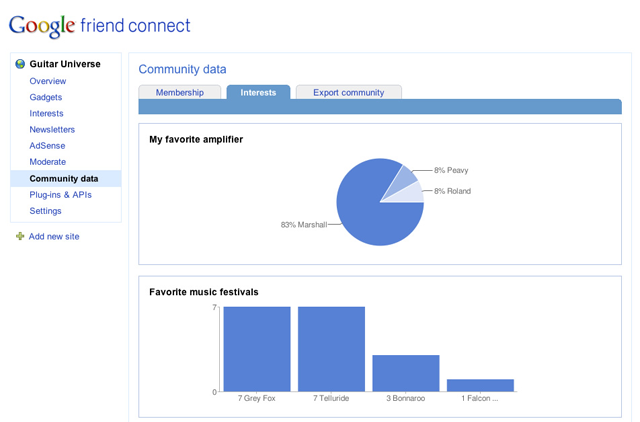The width and height of the screenshot is (640, 422).
Task: Go to Gadgets in sidebar
Action: (x=46, y=97)
